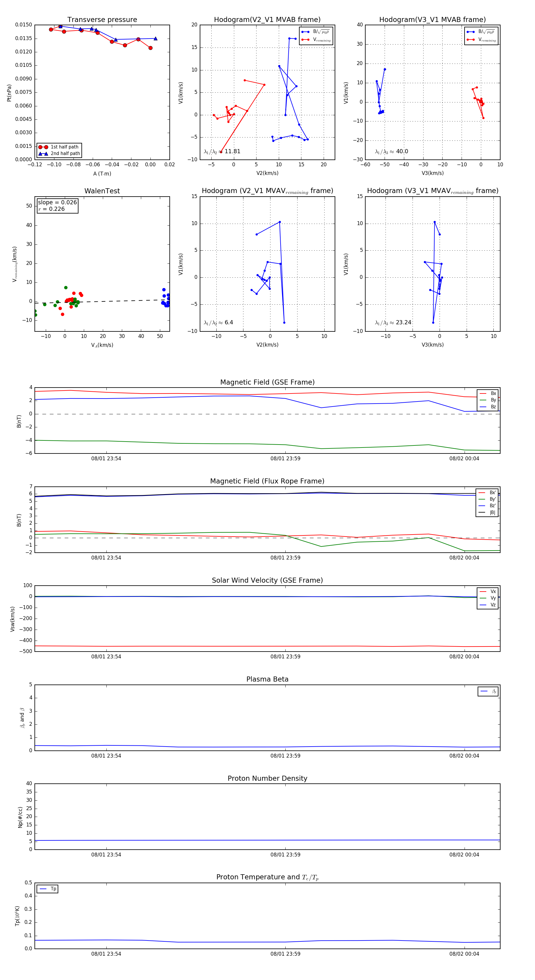This screenshot has width=535, height=980.
Task: Click the 'B(nT)' y-axis label of Flux Rope panel
Action: (x=19, y=520)
